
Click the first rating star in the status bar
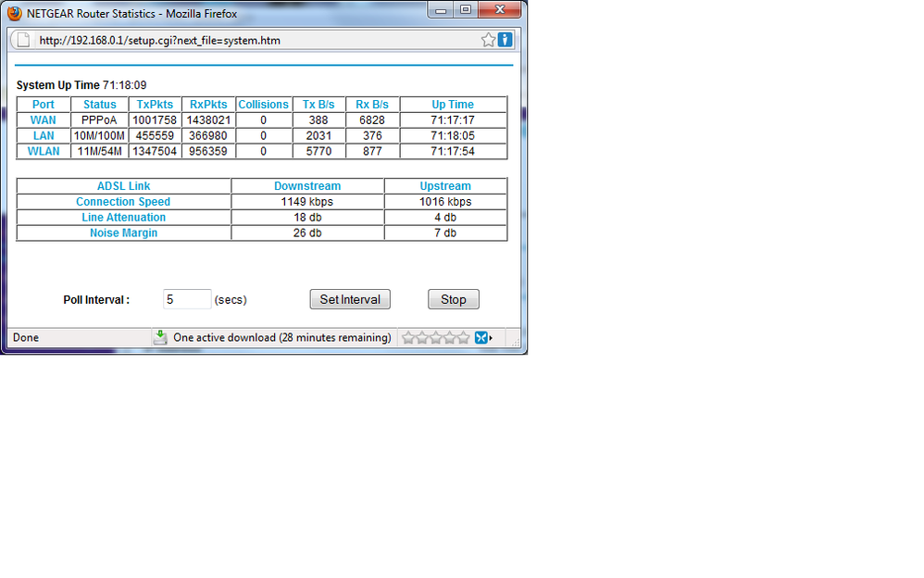[x=407, y=338]
